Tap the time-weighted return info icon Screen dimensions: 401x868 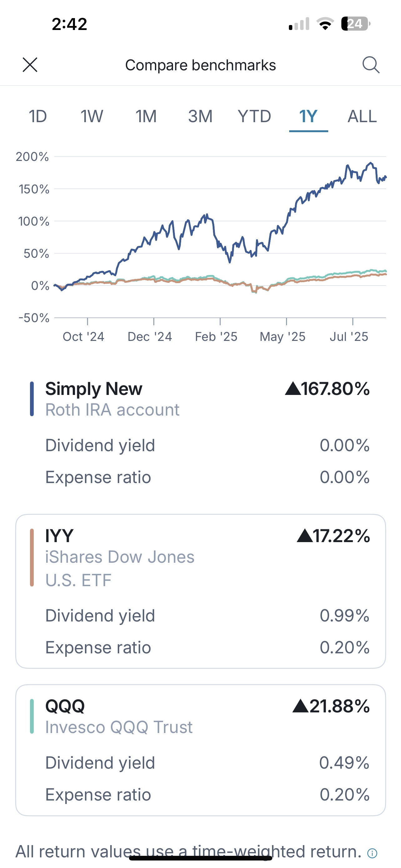tap(372, 853)
